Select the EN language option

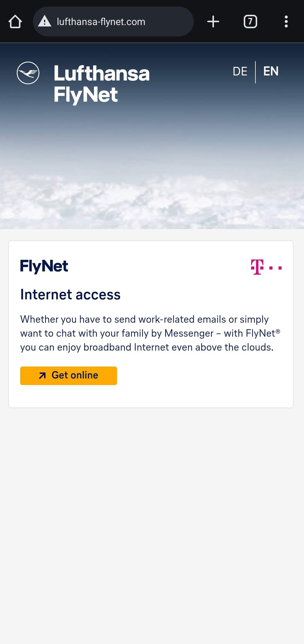click(x=271, y=71)
